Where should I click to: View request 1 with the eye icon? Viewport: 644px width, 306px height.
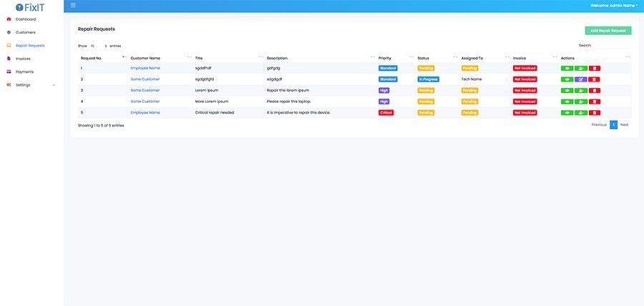click(x=567, y=68)
